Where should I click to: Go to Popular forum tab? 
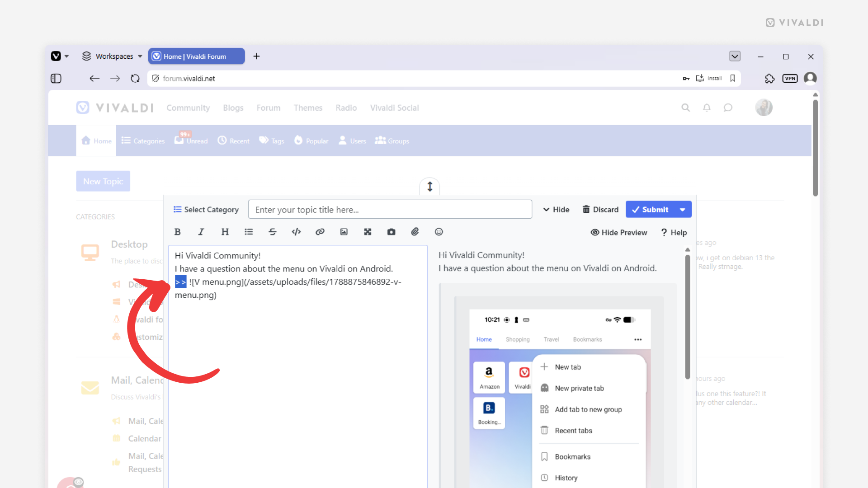click(311, 141)
